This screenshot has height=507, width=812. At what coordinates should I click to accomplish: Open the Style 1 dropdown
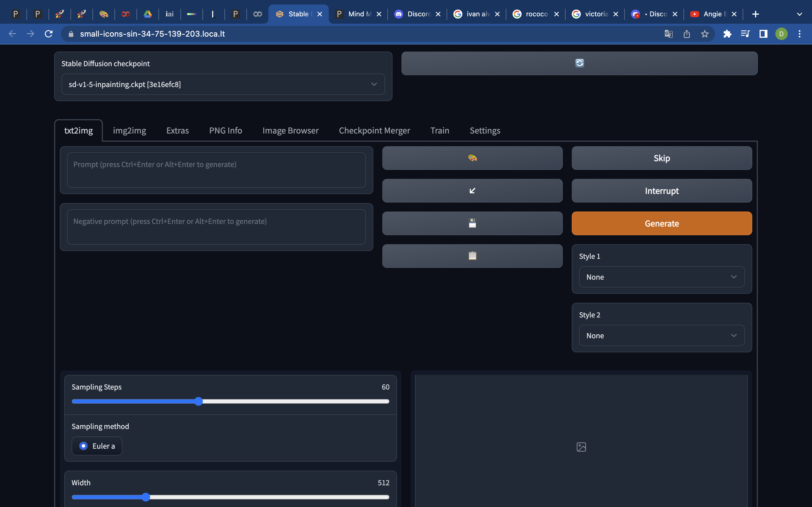(661, 277)
